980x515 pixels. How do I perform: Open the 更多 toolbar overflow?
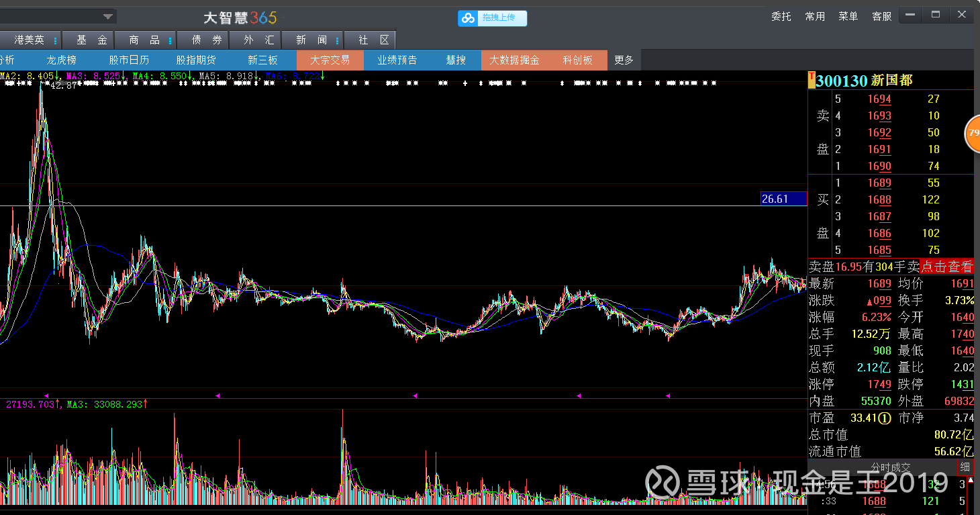624,60
